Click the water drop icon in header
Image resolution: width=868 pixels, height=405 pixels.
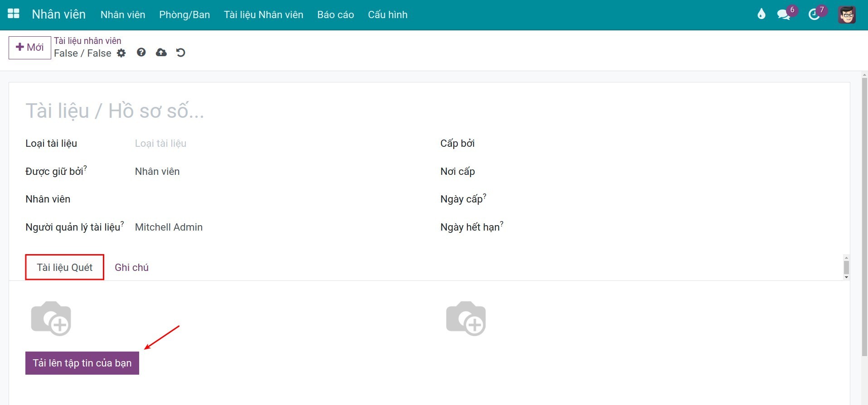(x=761, y=14)
